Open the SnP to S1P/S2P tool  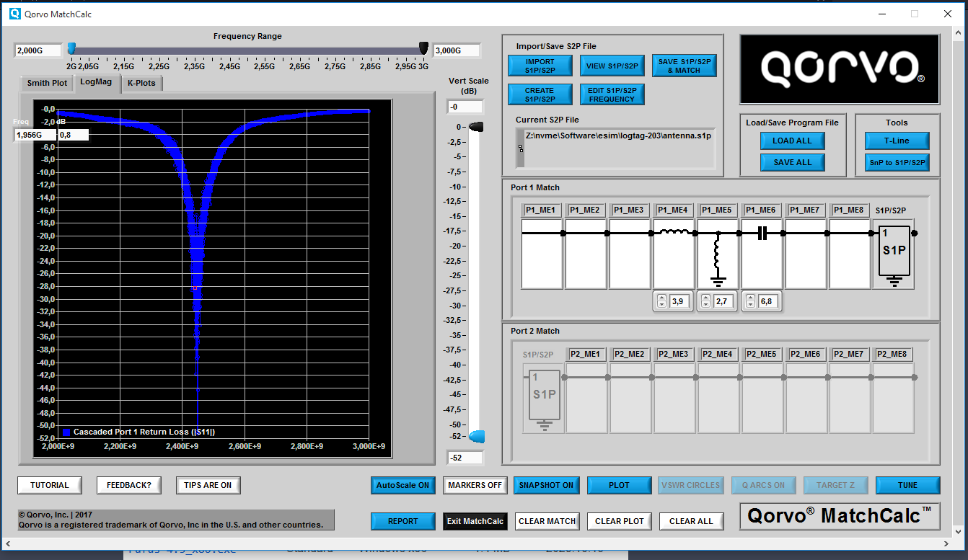click(x=897, y=163)
